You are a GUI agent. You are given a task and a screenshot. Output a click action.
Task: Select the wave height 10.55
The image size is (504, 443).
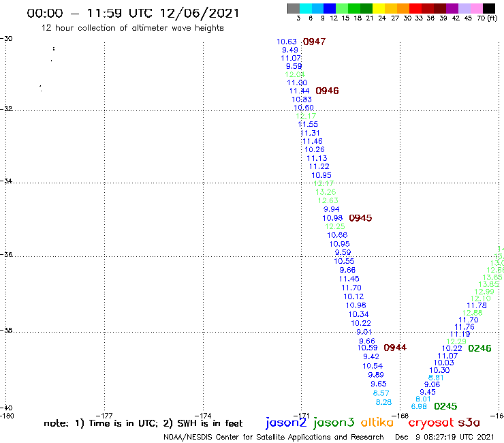tap(344, 261)
